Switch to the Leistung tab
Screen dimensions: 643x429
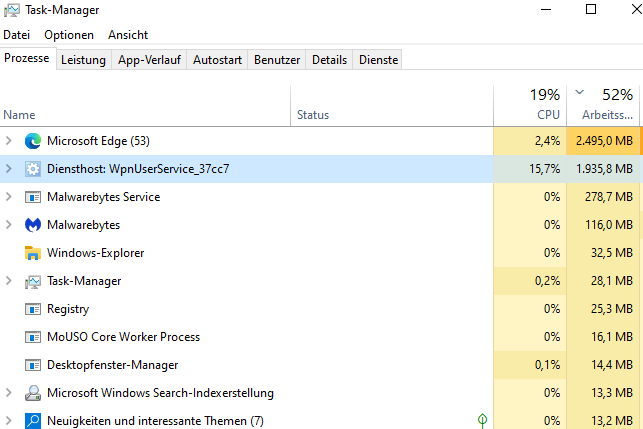(83, 60)
